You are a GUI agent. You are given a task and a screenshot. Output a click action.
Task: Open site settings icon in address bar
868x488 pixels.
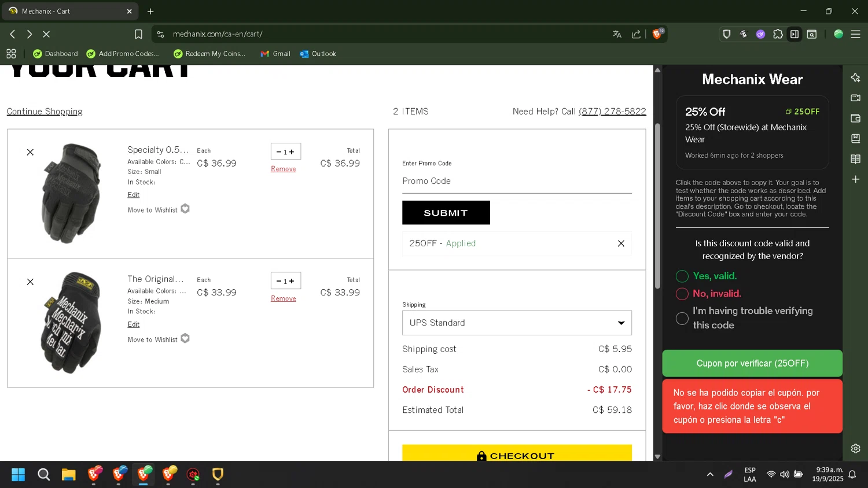pos(160,34)
